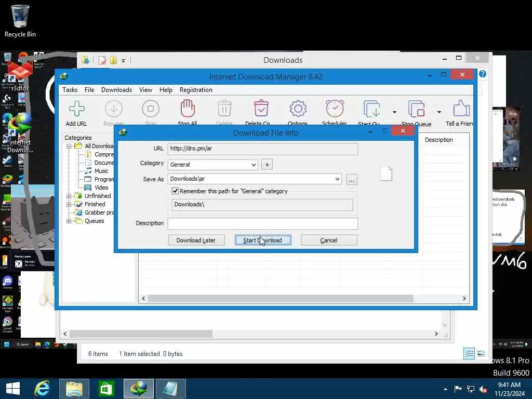Switch to details view in Explorer
Image resolution: width=532 pixels, height=399 pixels.
coord(469,353)
